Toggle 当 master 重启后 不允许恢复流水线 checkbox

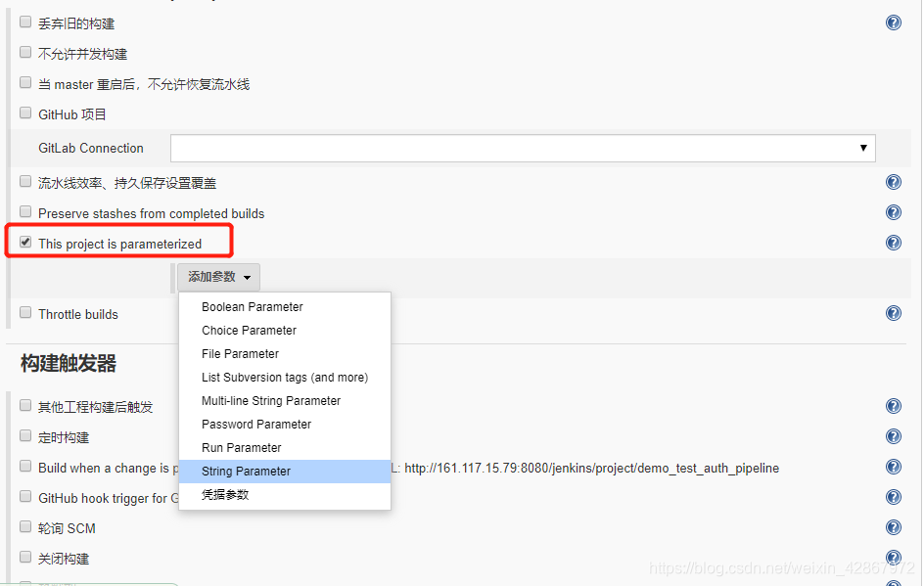click(25, 82)
